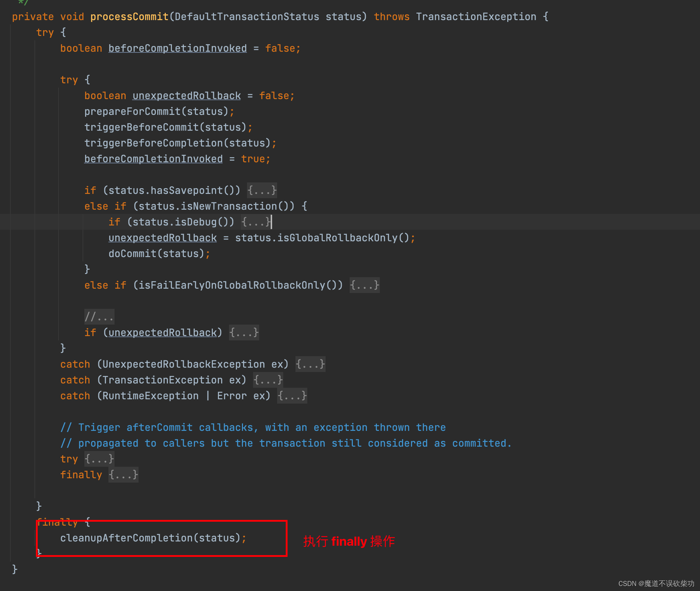
Task: Expand folded UnexpectedRollbackException catch block
Action: [310, 364]
